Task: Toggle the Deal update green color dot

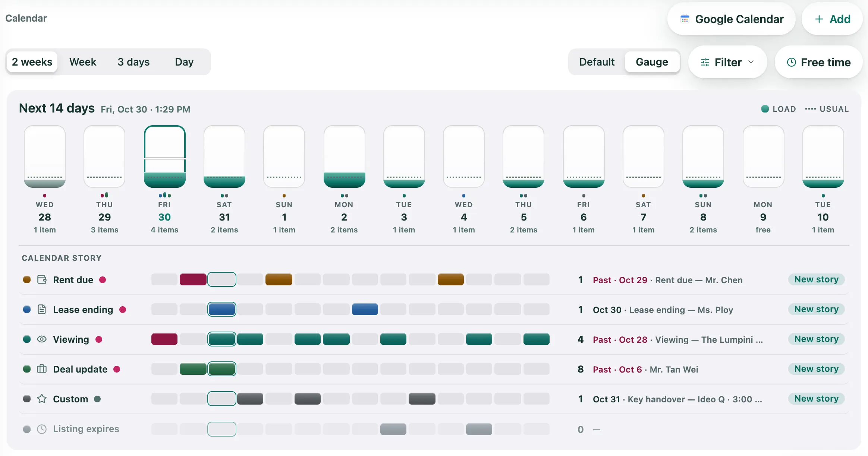Action: coord(27,369)
